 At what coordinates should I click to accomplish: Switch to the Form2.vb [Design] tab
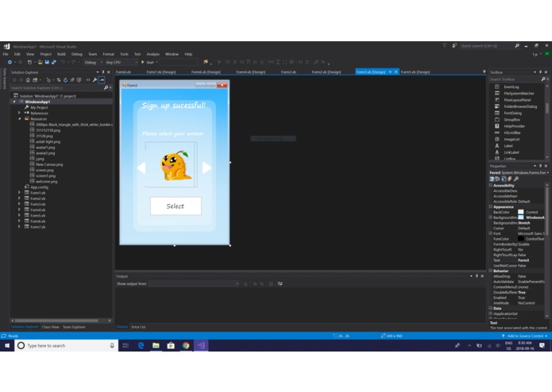click(326, 72)
